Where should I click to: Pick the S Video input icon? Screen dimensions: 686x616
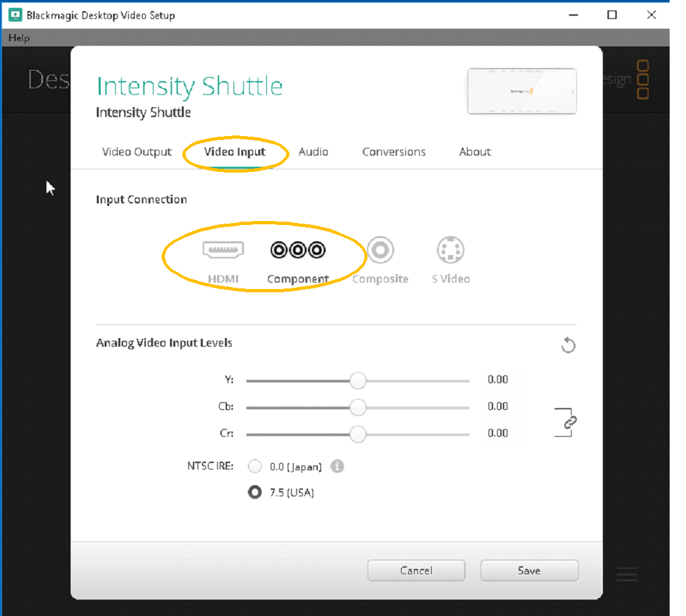451,250
